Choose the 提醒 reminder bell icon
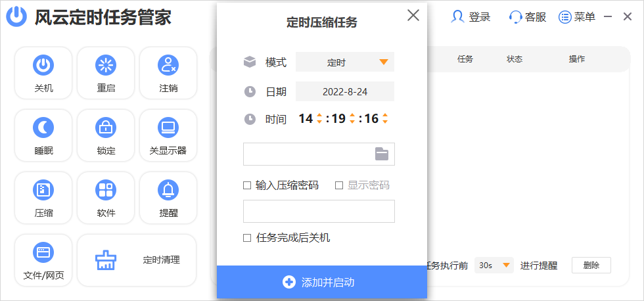The height and width of the screenshot is (301, 644). click(168, 190)
